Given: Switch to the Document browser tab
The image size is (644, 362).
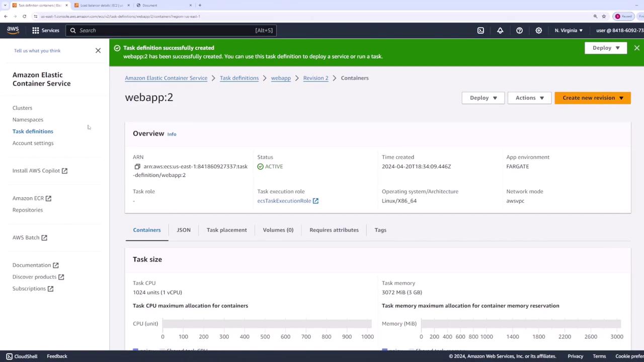Looking at the screenshot, I should 164,5.
